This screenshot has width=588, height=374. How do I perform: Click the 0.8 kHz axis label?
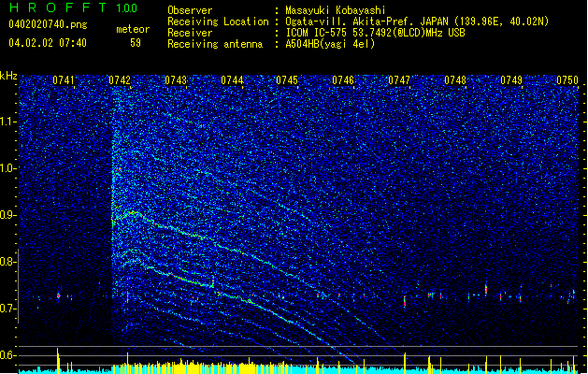[x=8, y=262]
